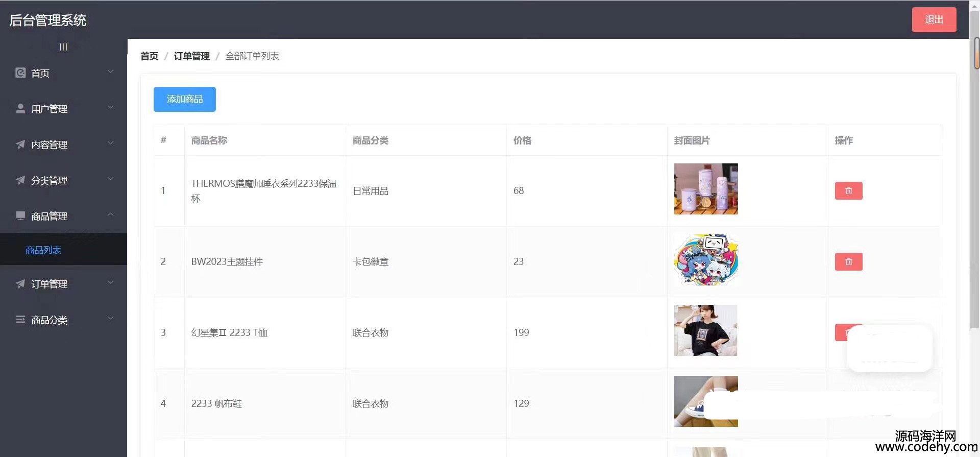The image size is (980, 457).
Task: Open the 分类管理 sidebar menu
Action: click(63, 180)
